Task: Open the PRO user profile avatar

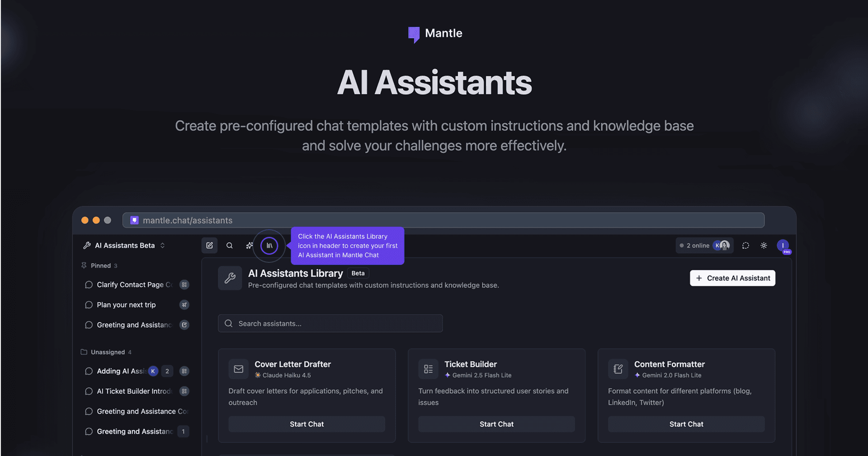Action: (x=783, y=246)
